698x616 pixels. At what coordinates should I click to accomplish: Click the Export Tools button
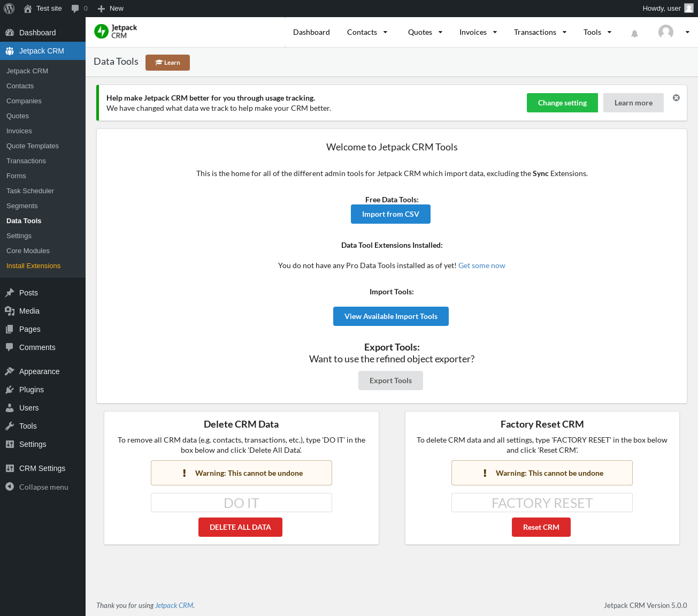point(390,381)
